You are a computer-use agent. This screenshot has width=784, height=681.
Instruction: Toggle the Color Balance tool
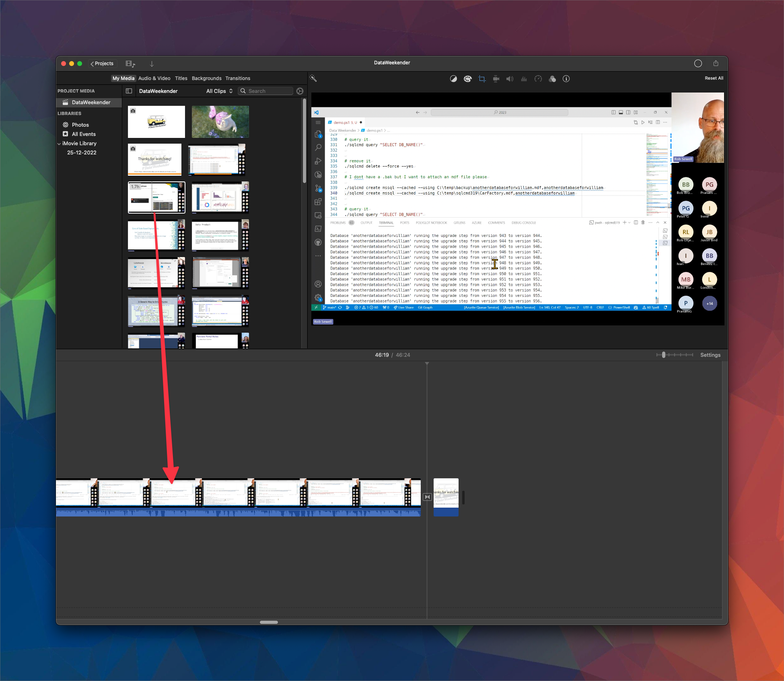pyautogui.click(x=453, y=79)
